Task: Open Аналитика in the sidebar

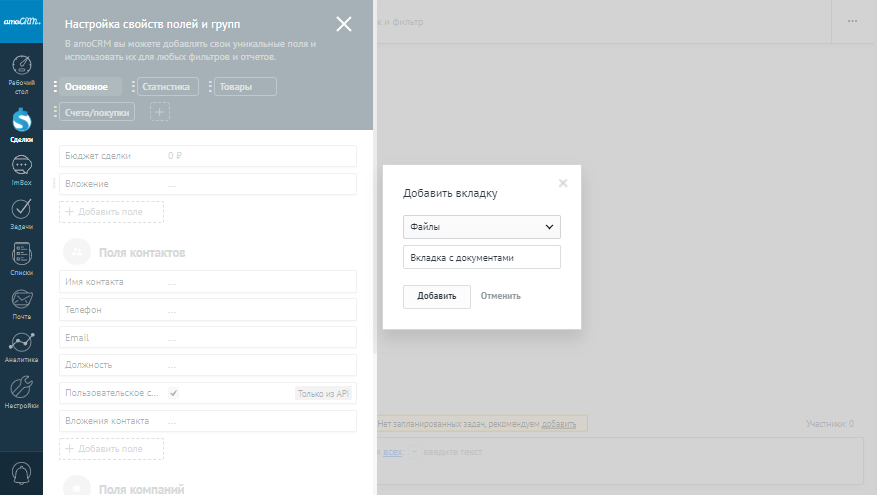Action: 21,345
